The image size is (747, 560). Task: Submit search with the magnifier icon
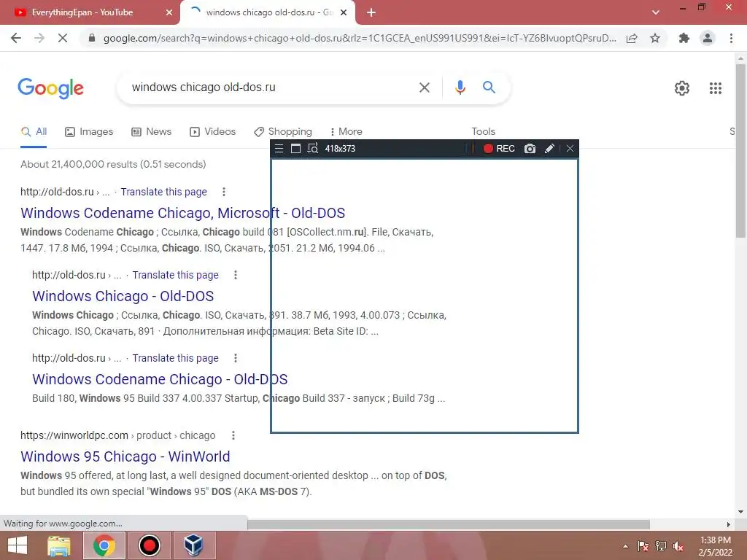489,87
